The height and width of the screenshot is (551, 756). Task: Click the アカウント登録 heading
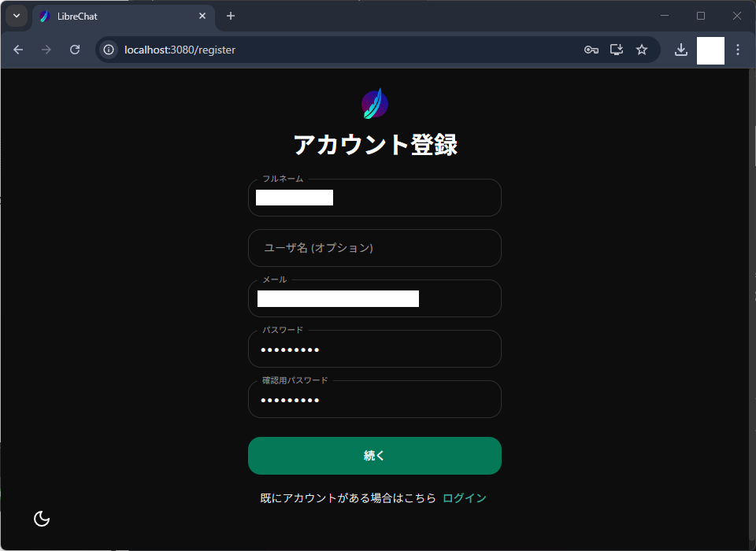(375, 145)
